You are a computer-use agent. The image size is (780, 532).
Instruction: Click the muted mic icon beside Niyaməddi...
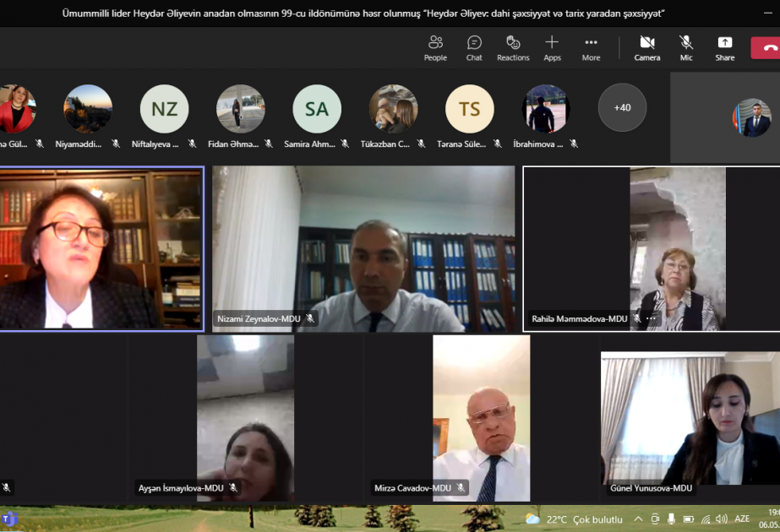coord(116,144)
